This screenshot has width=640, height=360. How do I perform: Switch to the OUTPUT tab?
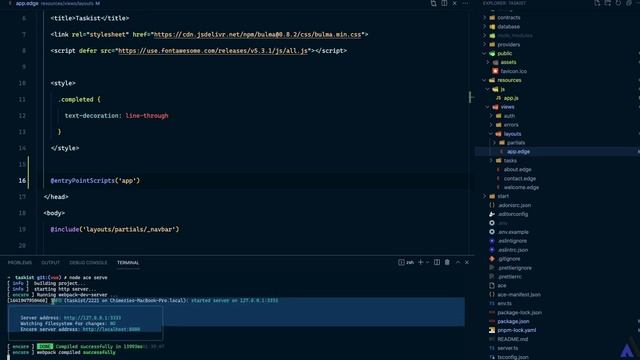pyautogui.click(x=50, y=262)
